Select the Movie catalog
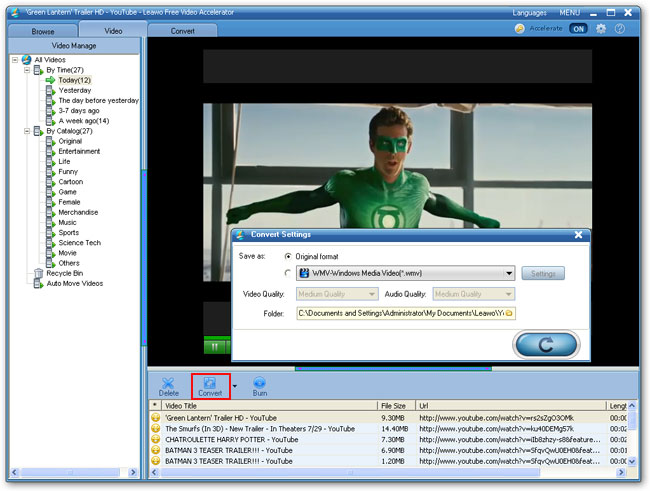Viewport: 650px width, 491px height. pos(67,253)
